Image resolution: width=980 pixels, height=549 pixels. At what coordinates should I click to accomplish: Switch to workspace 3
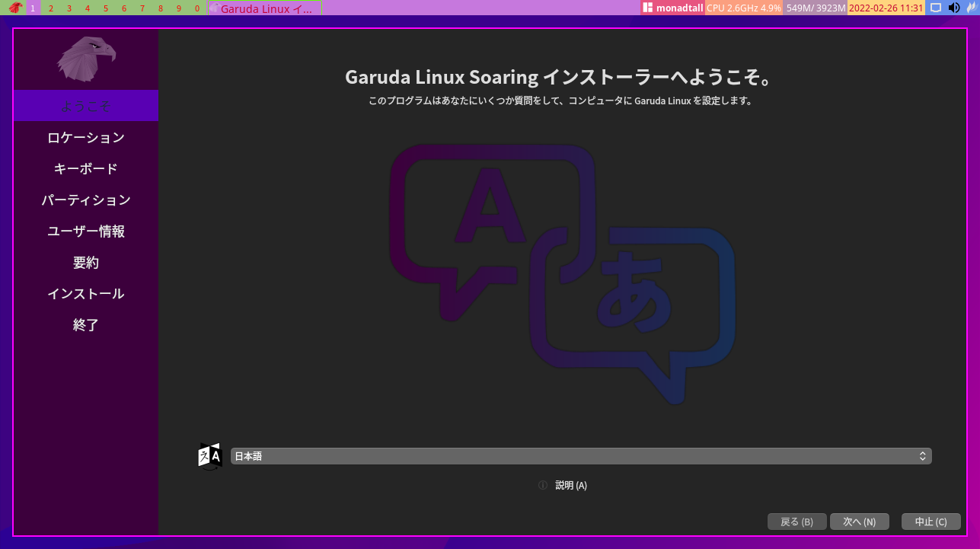pos(69,8)
